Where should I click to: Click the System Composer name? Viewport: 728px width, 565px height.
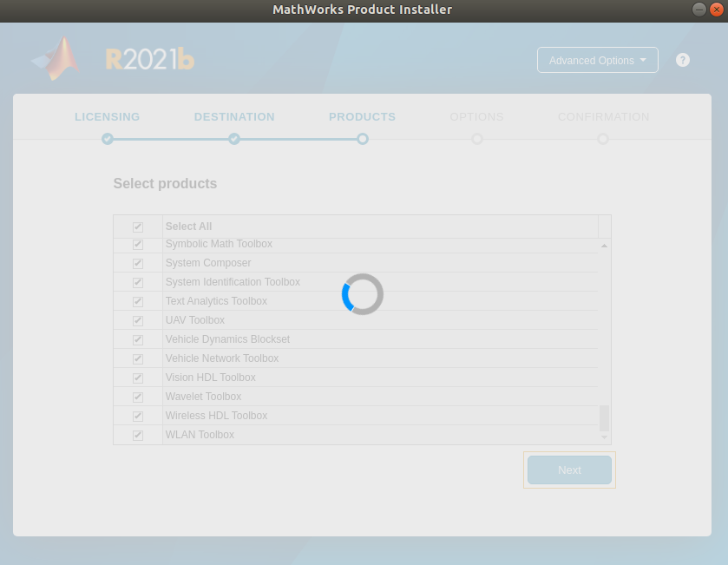[x=208, y=263]
